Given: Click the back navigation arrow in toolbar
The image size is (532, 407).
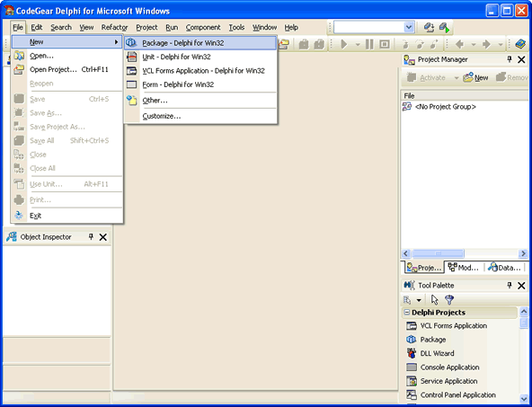Looking at the screenshot, I should 459,44.
